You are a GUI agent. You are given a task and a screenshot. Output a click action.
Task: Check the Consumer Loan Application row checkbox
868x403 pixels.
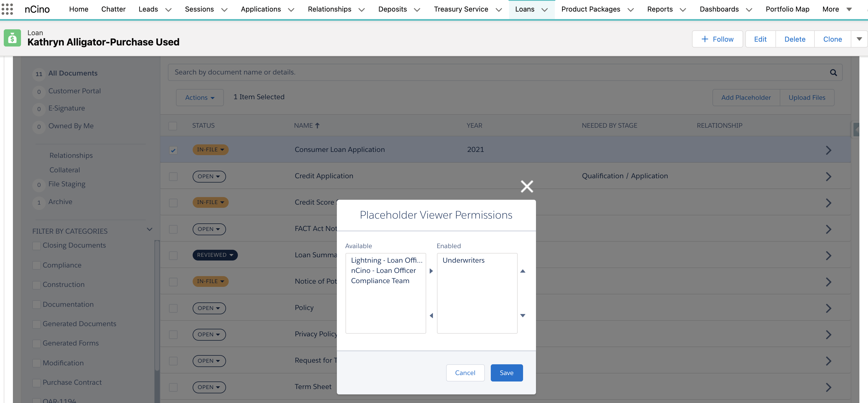pos(173,149)
